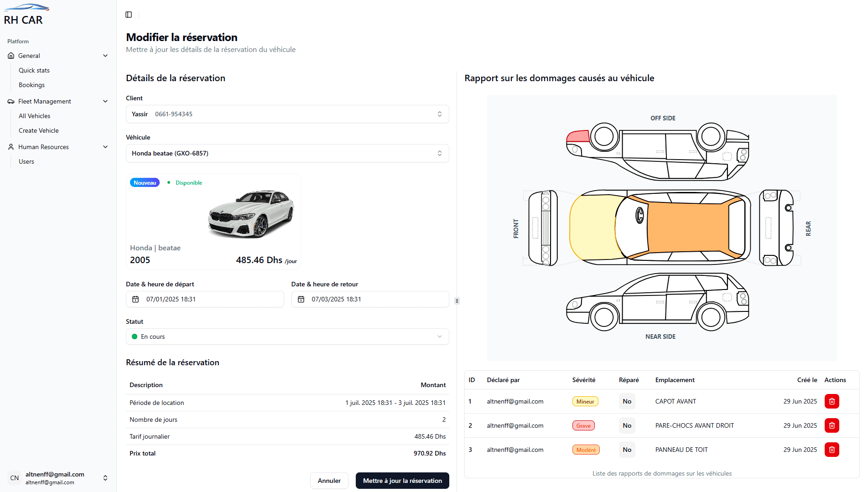
Task: Open the departure date calendar icon
Action: [135, 299]
